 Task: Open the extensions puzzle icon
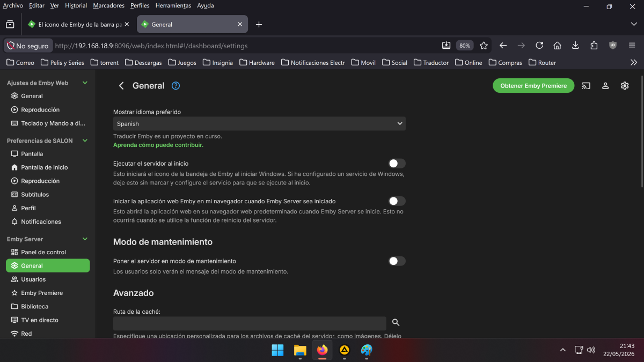[594, 46]
